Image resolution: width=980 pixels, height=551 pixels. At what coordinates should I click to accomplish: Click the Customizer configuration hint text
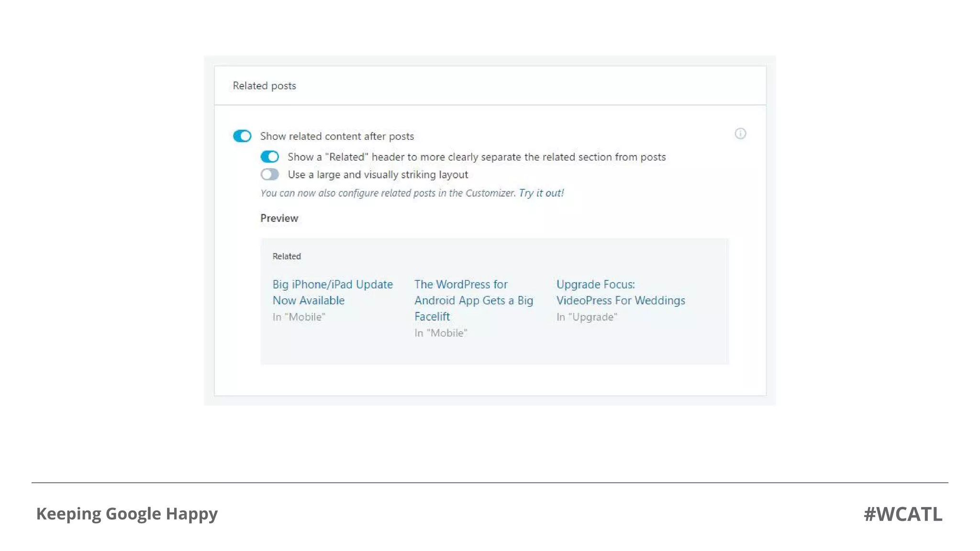[388, 193]
